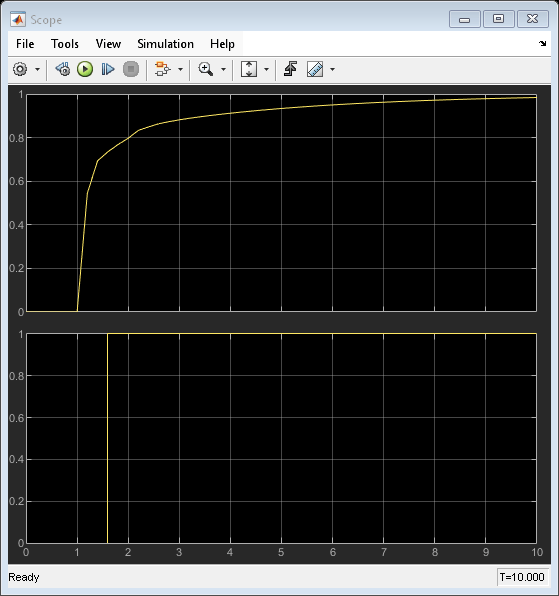The width and height of the screenshot is (559, 596).
Task: Click the greyed Stop simulation button
Action: (x=131, y=69)
